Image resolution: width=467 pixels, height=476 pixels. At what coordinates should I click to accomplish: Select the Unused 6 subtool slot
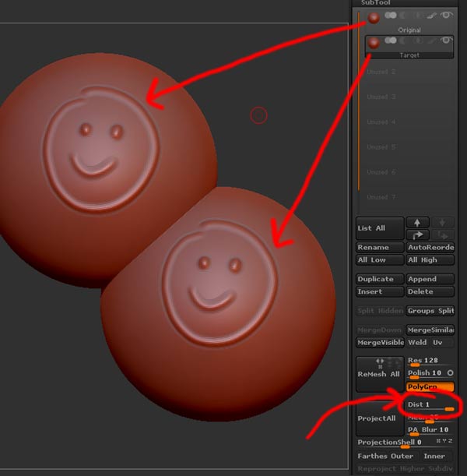[409, 172]
